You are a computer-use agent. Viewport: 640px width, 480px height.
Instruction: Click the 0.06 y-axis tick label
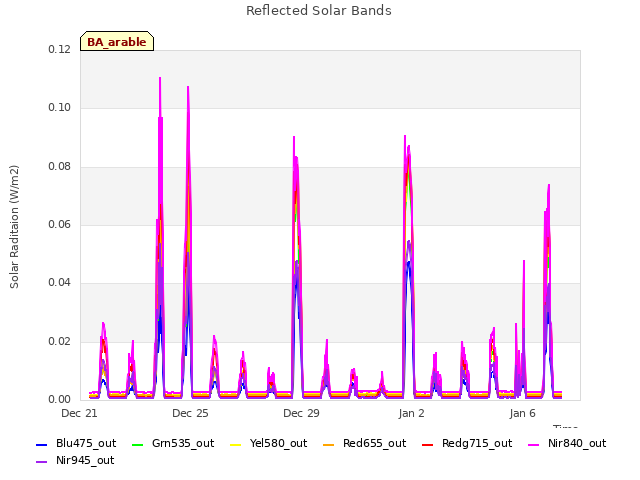(x=60, y=224)
